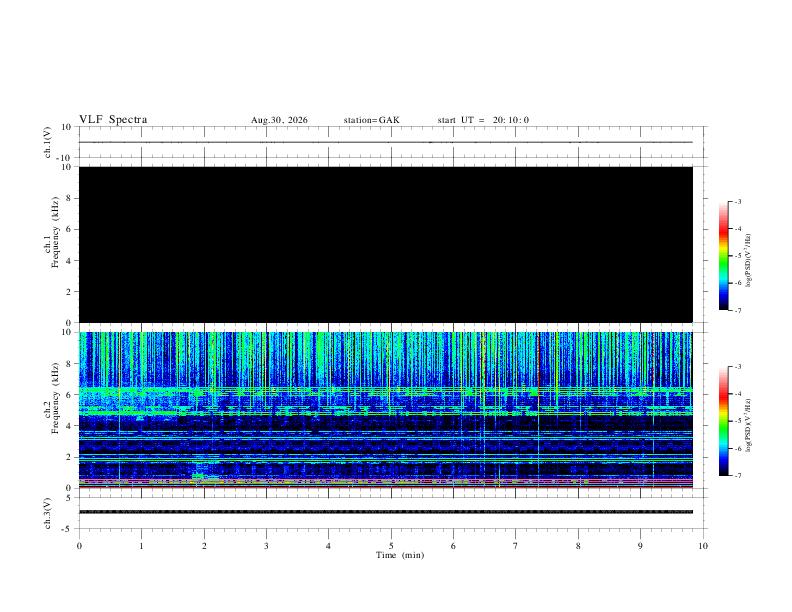Image resolution: width=792 pixels, height=612 pixels.
Task: Click the "ch.1(V)" vertical axis label
Action: [x=48, y=142]
